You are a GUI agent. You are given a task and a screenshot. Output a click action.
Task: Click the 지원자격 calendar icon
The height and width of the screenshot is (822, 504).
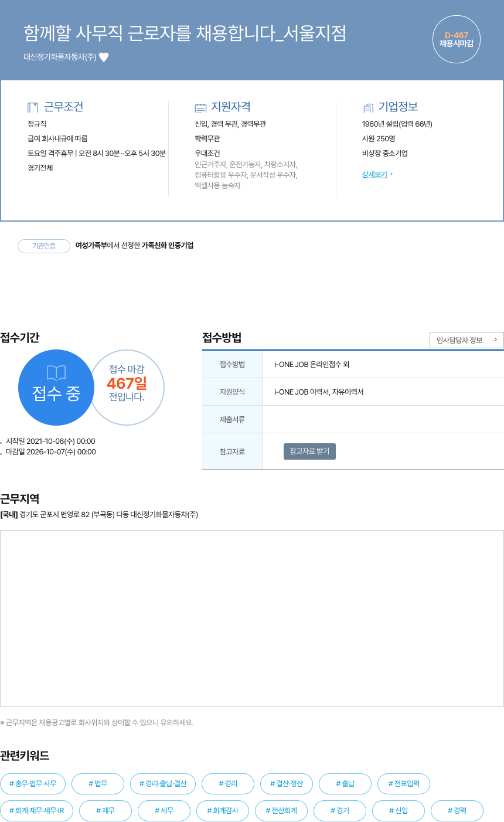200,107
